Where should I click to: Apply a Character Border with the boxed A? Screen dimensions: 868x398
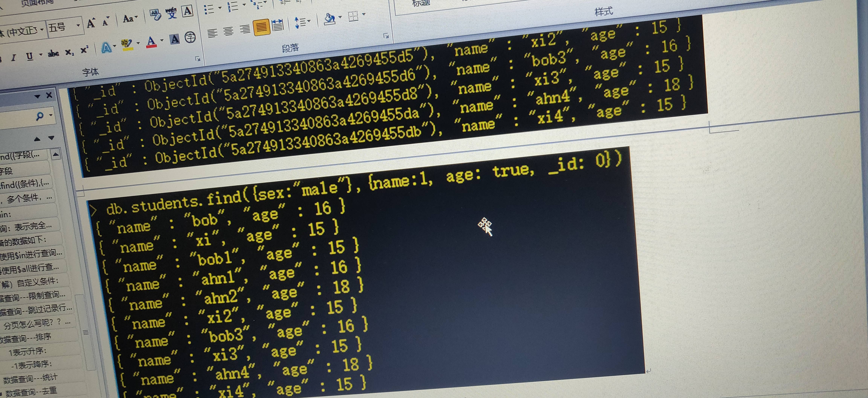point(187,11)
